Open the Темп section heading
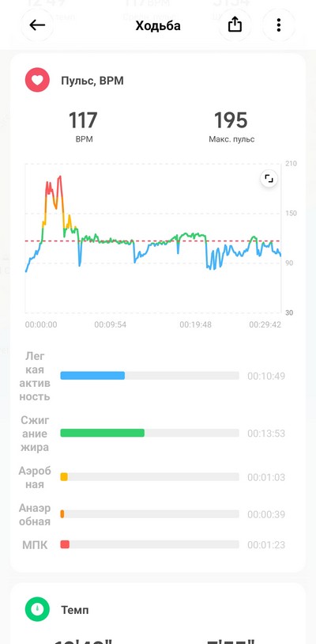 (x=74, y=610)
